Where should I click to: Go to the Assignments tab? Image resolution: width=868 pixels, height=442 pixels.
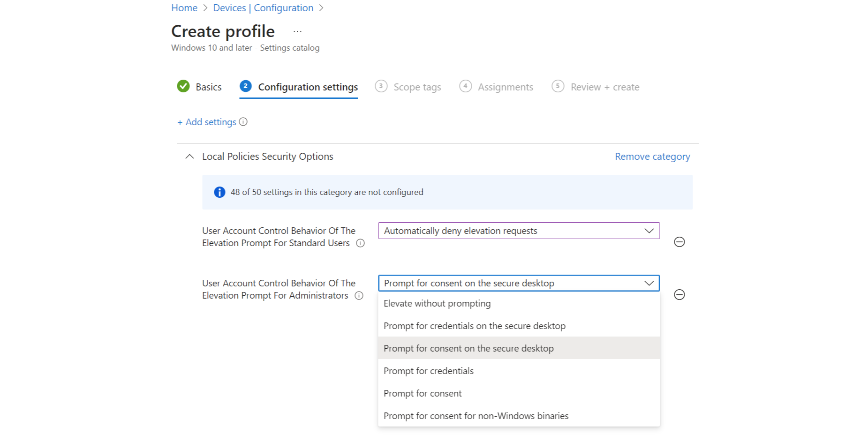(x=505, y=87)
